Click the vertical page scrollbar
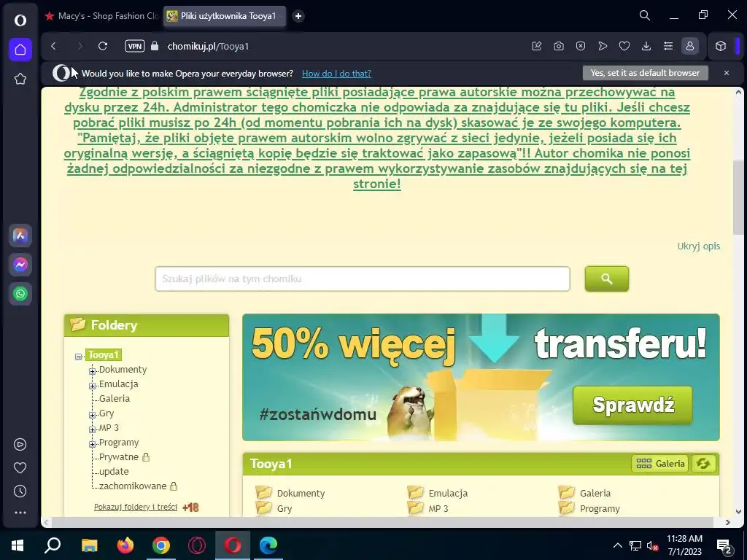The height and width of the screenshot is (560, 747). (x=738, y=198)
